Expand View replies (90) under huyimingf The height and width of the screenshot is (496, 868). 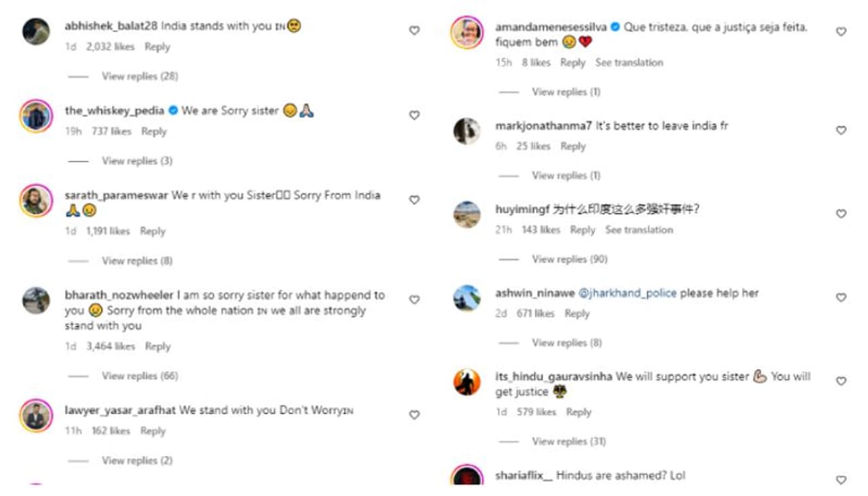click(x=570, y=259)
